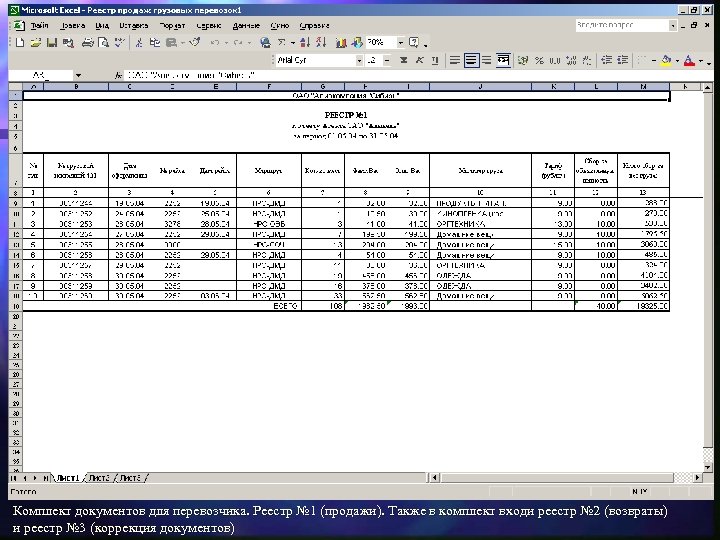
Task: Open the Справка menu
Action: pyautogui.click(x=314, y=26)
